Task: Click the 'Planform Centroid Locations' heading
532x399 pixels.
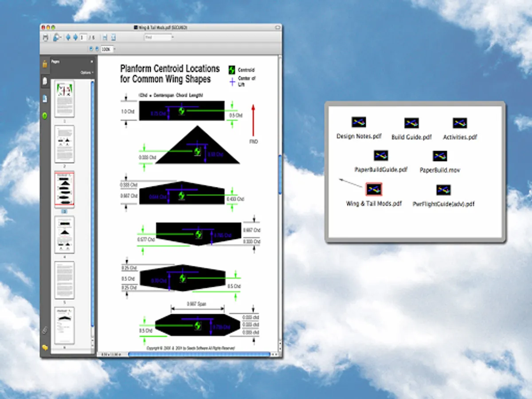Action: 170,69
